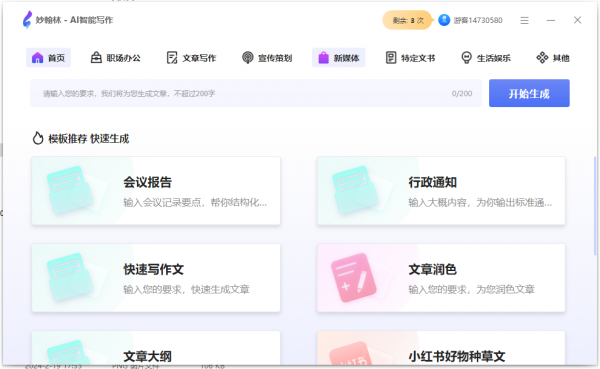Click the broadcast icon for 宣传策划
The width and height of the screenshot is (600, 369).
tap(248, 58)
